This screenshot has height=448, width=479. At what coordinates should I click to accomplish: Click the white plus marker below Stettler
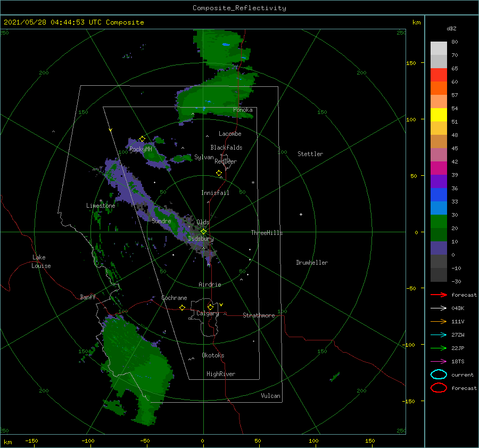[301, 214]
